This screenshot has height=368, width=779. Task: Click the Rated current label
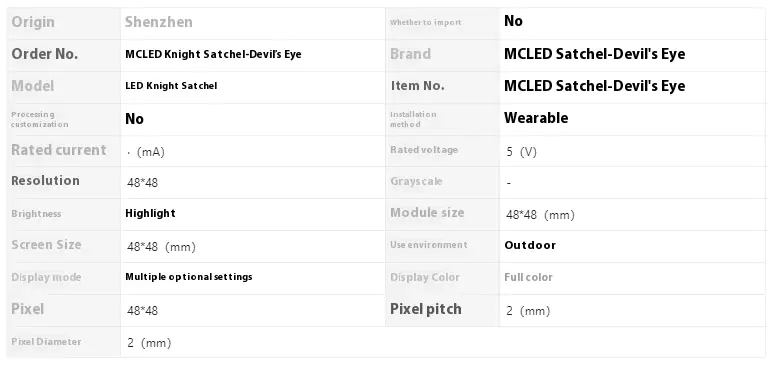59,150
